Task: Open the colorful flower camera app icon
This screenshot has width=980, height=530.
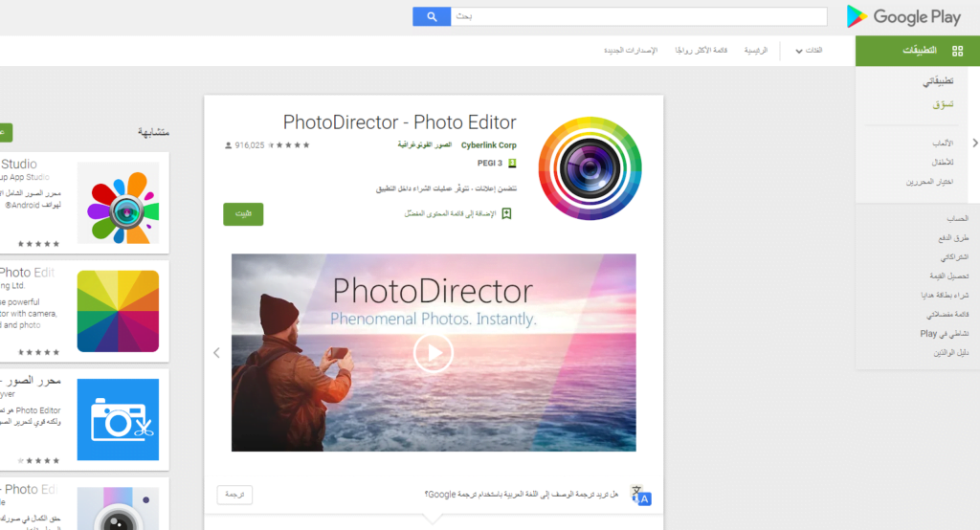Action: [118, 203]
